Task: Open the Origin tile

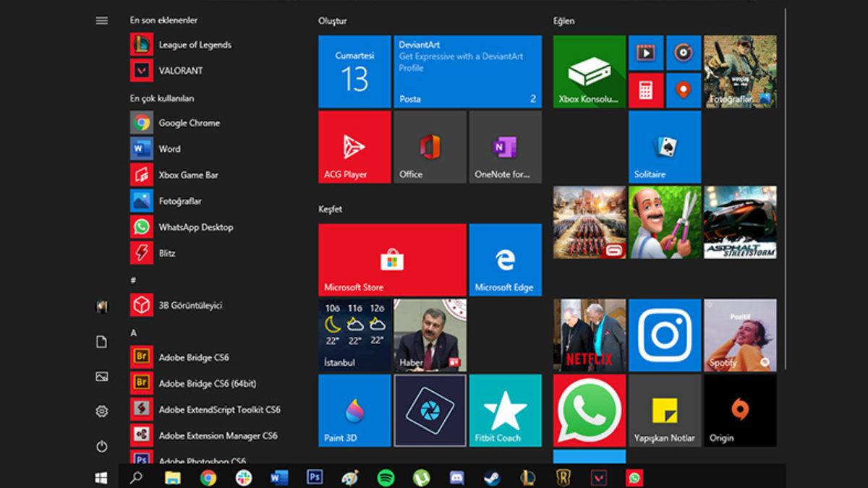Action: (739, 410)
